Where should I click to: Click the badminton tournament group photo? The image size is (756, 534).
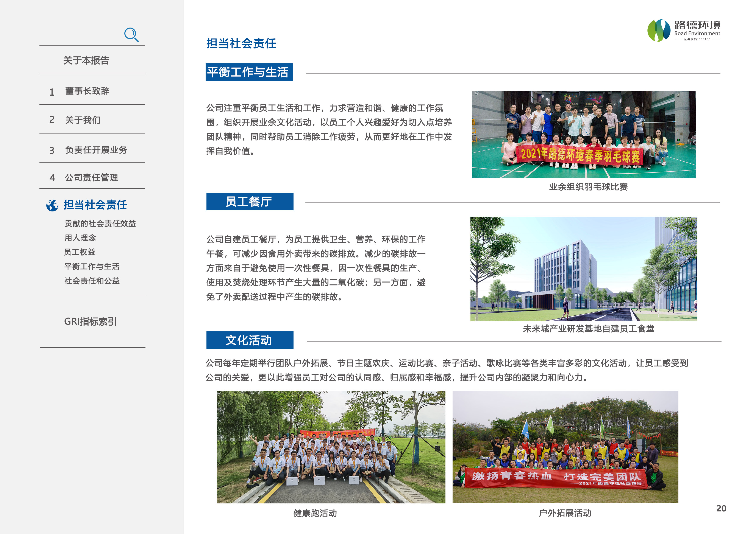click(x=583, y=134)
